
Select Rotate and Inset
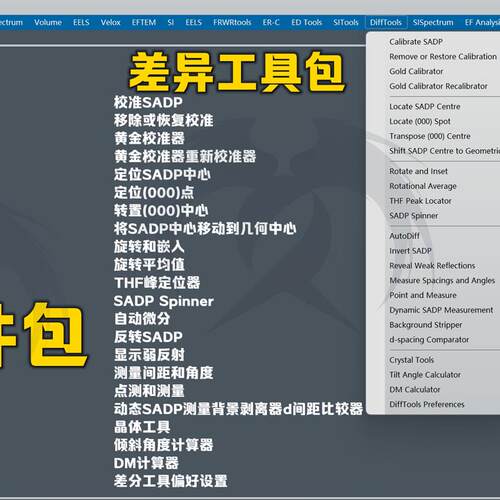(x=418, y=171)
